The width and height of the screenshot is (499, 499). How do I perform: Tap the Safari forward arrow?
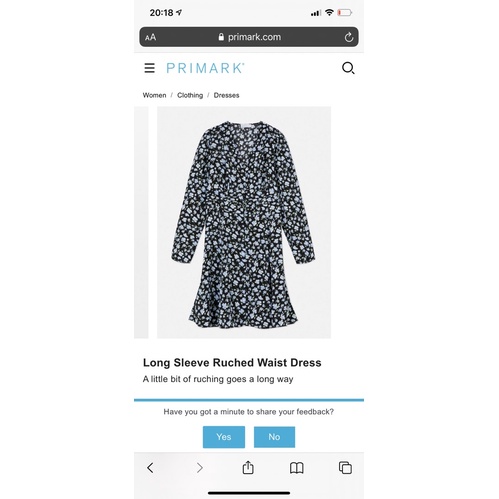coord(199,468)
